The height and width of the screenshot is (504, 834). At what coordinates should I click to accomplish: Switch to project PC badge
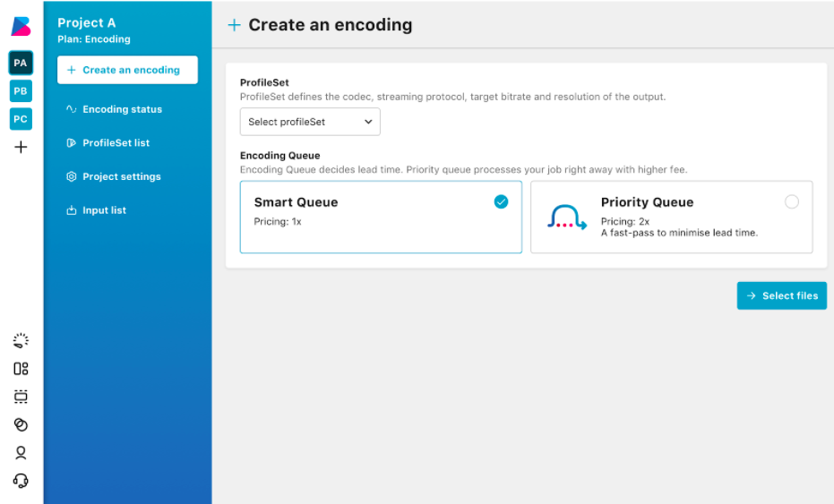click(x=21, y=119)
